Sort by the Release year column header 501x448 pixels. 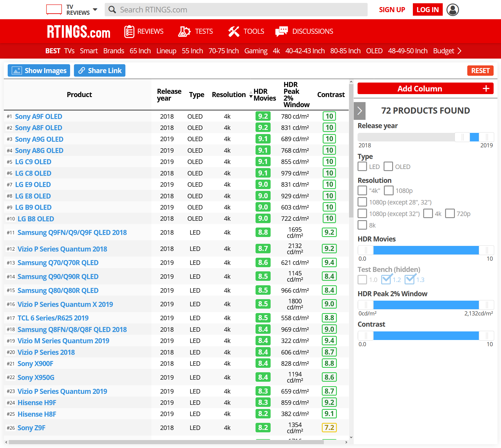[x=169, y=95]
